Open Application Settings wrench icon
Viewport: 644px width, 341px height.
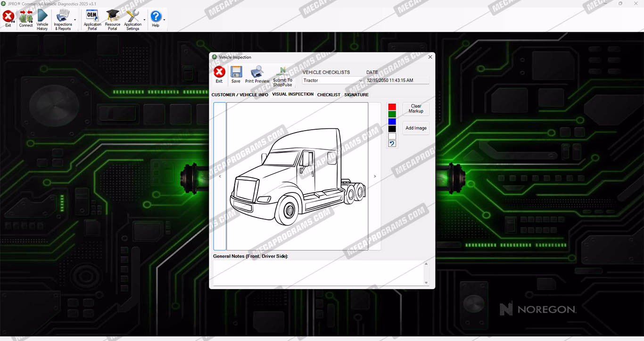132,19
